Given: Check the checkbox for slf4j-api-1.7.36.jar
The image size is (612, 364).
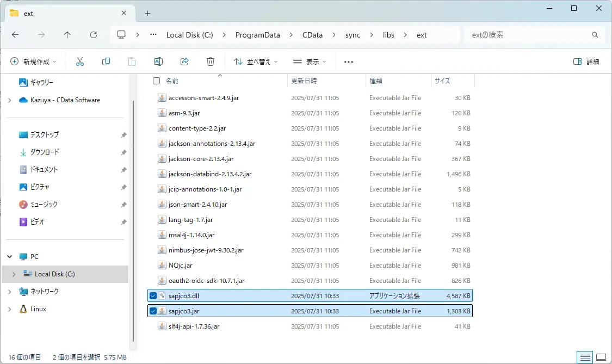Looking at the screenshot, I should tap(153, 326).
